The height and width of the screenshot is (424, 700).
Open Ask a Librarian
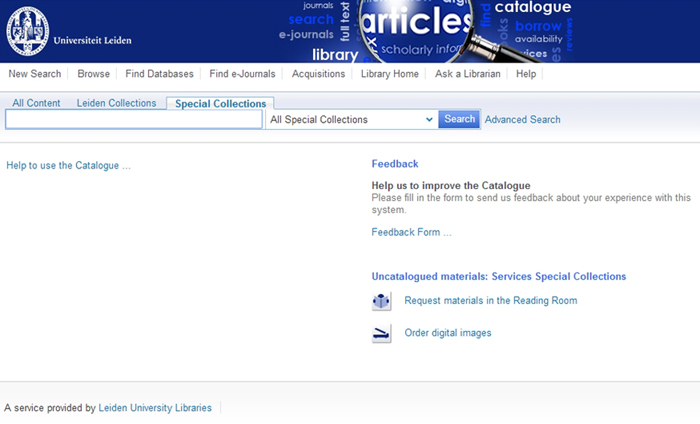[468, 74]
